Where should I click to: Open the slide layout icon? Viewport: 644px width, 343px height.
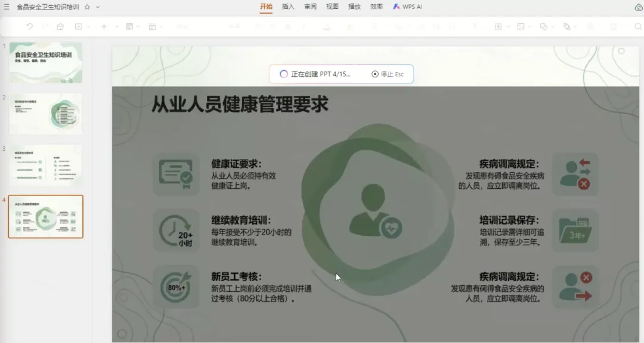point(129,27)
